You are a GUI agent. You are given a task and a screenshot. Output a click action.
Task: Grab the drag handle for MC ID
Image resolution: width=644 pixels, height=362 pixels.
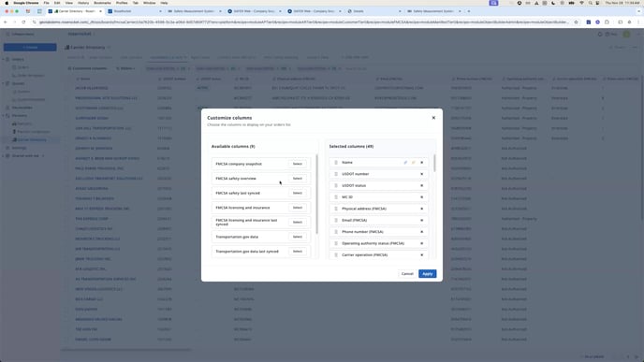coord(336,197)
